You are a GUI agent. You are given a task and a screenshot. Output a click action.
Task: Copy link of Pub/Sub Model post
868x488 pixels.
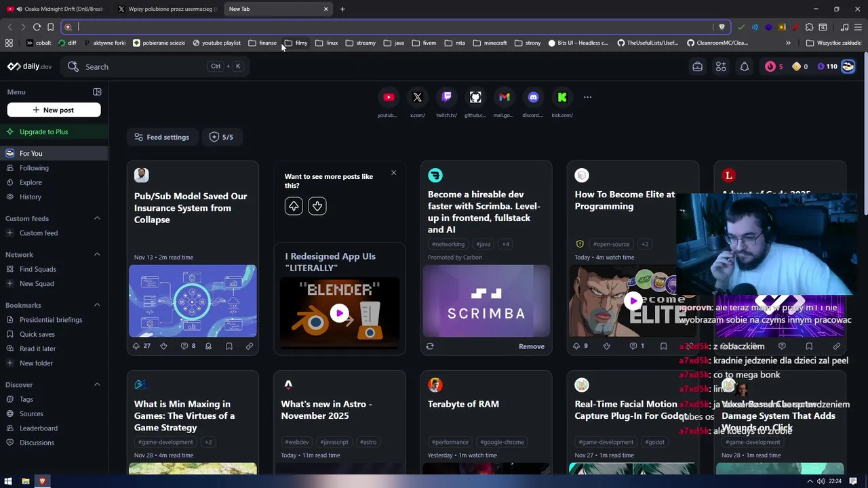point(250,346)
